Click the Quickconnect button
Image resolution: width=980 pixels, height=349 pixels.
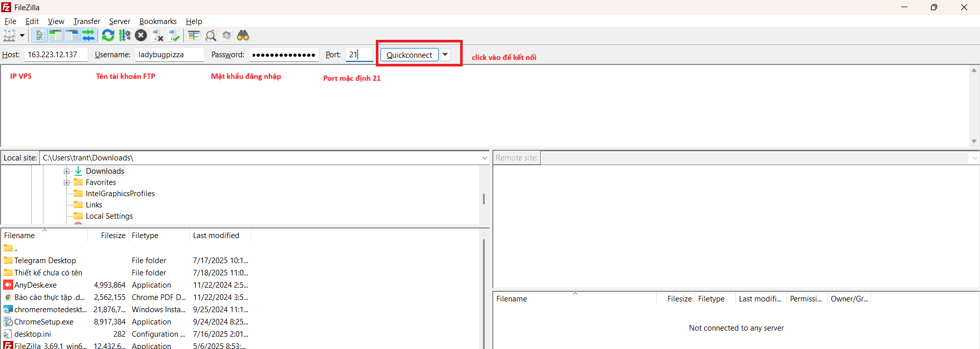coord(409,55)
